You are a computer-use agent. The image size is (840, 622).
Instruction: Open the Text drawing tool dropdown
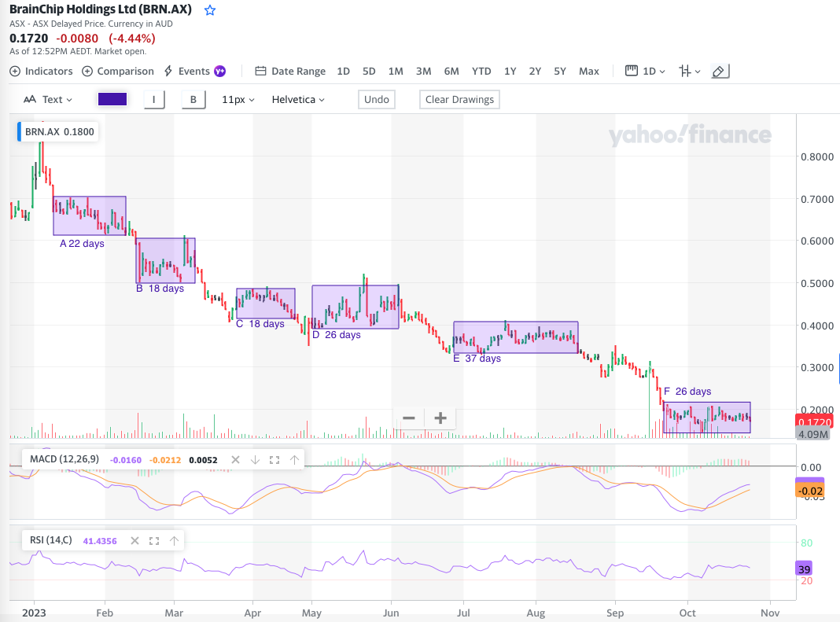[48, 100]
